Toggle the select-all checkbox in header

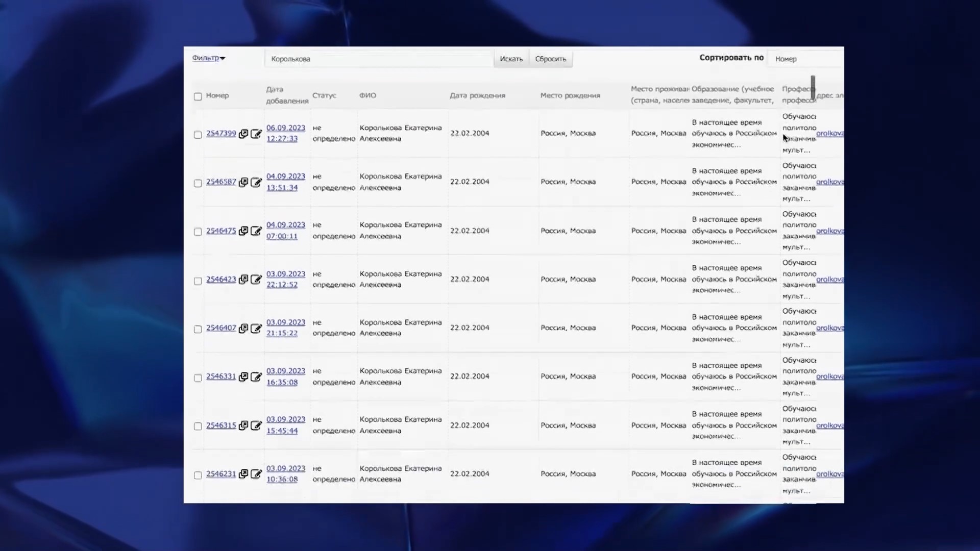[198, 96]
